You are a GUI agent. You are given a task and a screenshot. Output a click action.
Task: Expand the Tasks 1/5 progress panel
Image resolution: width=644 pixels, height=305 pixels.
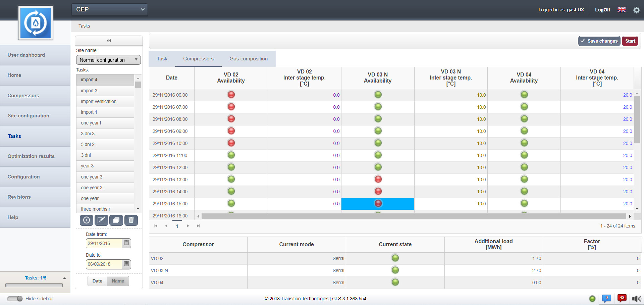pyautogui.click(x=64, y=278)
